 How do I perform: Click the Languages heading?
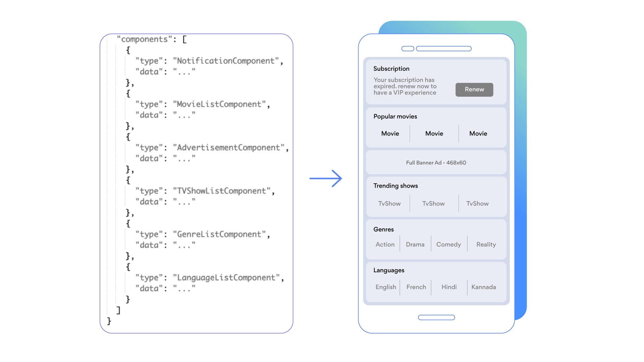(x=389, y=270)
